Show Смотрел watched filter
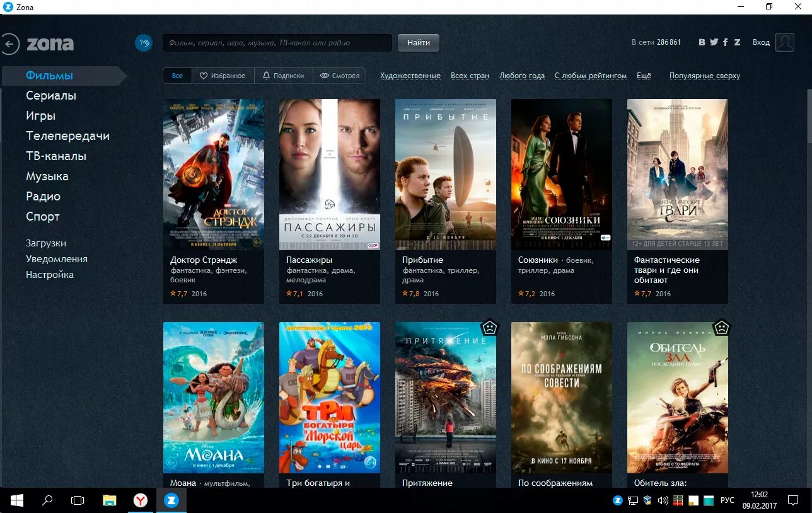 pyautogui.click(x=339, y=76)
